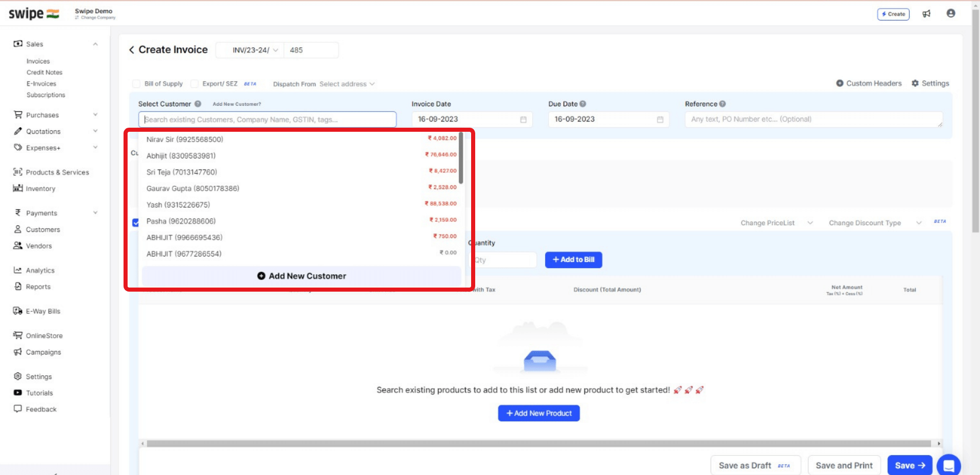This screenshot has width=980, height=475.
Task: Open the user profile icon top right
Action: pyautogui.click(x=950, y=14)
